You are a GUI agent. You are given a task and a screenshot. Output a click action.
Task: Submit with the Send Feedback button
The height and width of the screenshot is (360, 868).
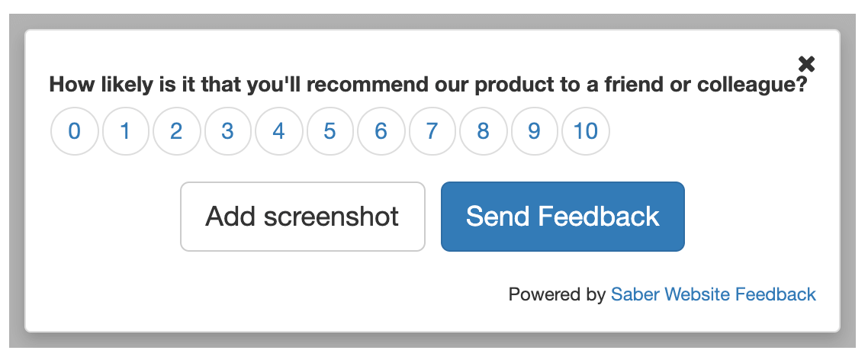[x=563, y=217]
